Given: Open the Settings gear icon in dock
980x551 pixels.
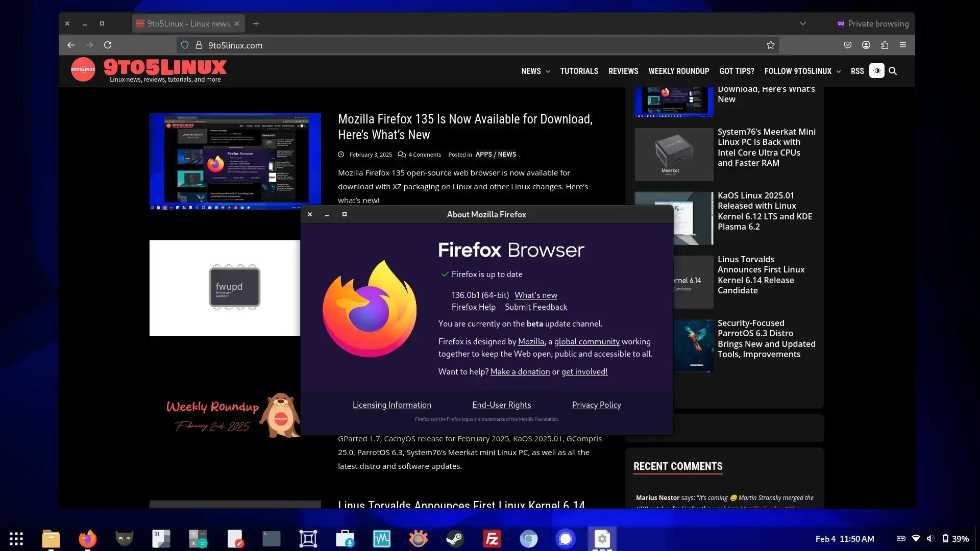Looking at the screenshot, I should (602, 539).
